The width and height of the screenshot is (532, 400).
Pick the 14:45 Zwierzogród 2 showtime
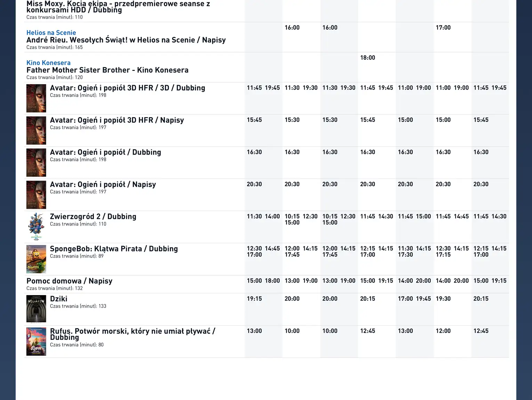[461, 217]
